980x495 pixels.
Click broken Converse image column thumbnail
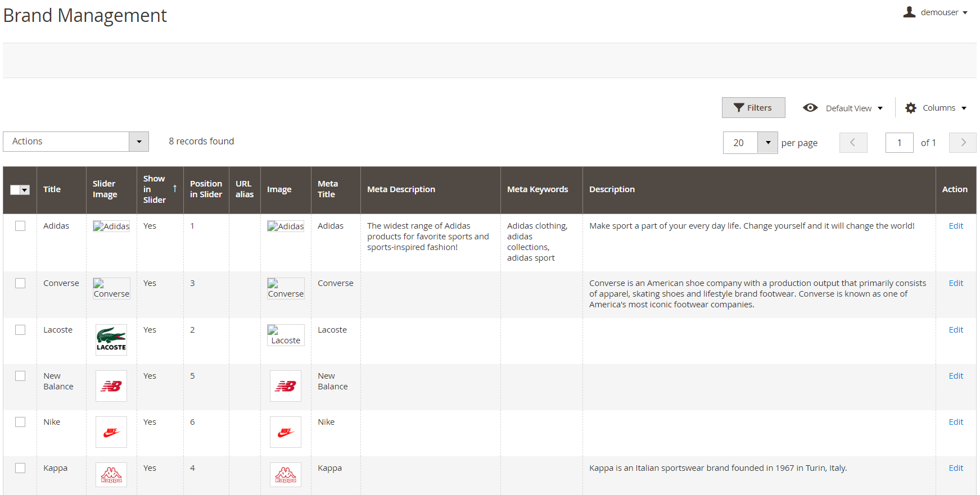(286, 288)
